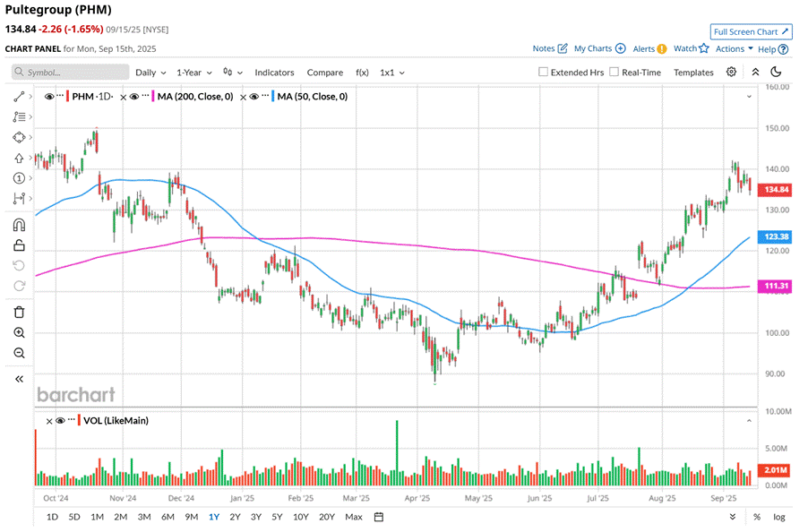Screen dimensions: 808x532
Task: Click the My Charts link
Action: (593, 48)
